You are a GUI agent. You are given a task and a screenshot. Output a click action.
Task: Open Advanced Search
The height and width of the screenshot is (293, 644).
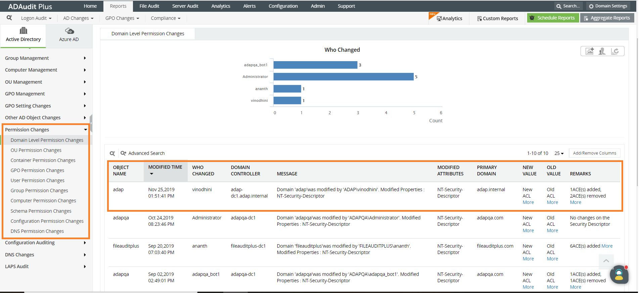click(143, 153)
